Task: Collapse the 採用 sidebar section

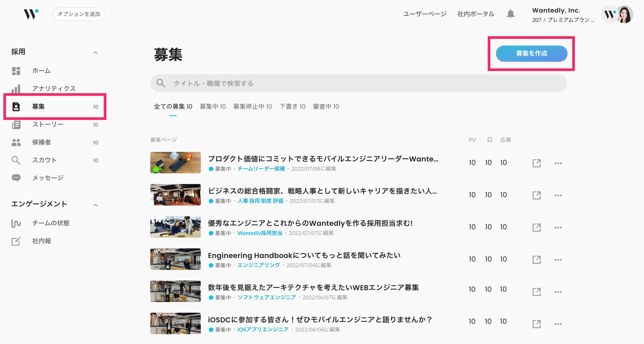Action: click(95, 53)
